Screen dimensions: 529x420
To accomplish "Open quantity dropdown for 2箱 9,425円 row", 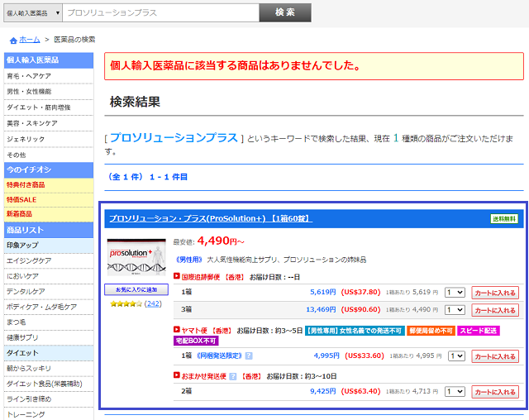I will (x=455, y=392).
